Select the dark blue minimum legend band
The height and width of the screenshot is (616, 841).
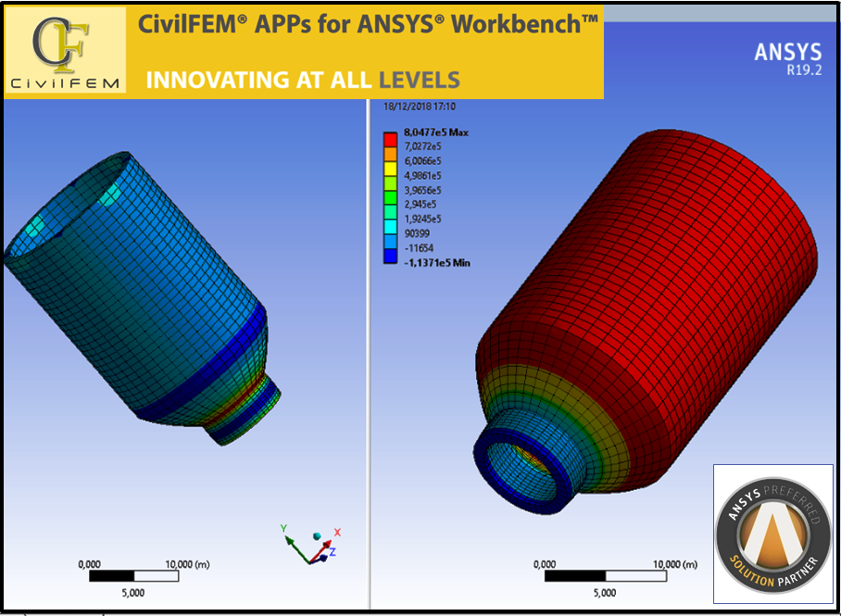coord(390,257)
